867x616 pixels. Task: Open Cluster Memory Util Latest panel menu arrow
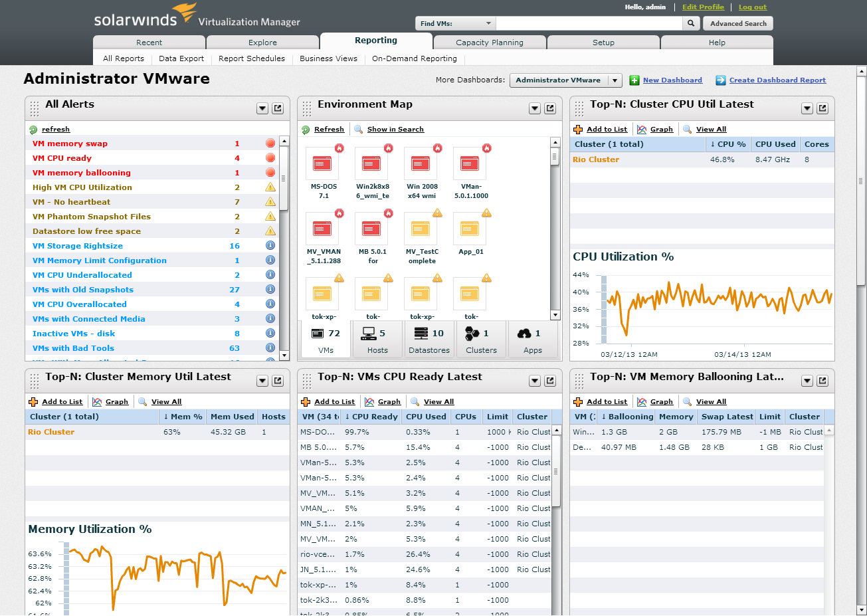(262, 381)
